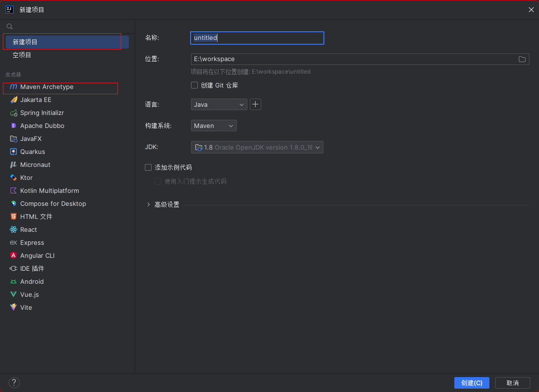Open the build system Maven dropdown
The width and height of the screenshot is (539, 392).
pos(214,126)
